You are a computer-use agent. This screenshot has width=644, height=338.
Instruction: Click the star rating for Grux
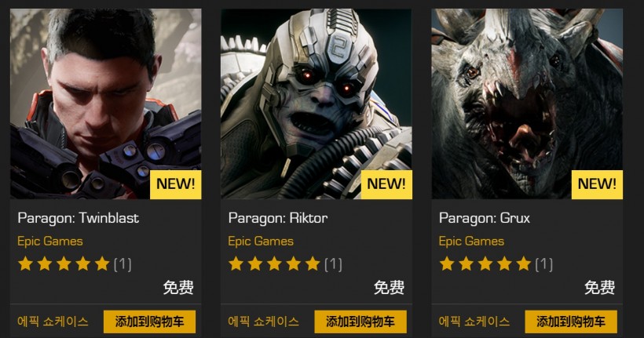click(x=485, y=263)
